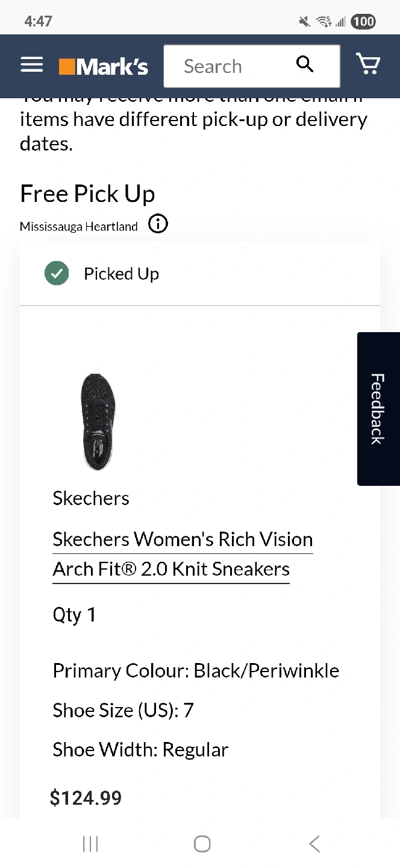Open Skechers Women's Rich Vision product link
The image size is (400, 868).
pyautogui.click(x=183, y=539)
